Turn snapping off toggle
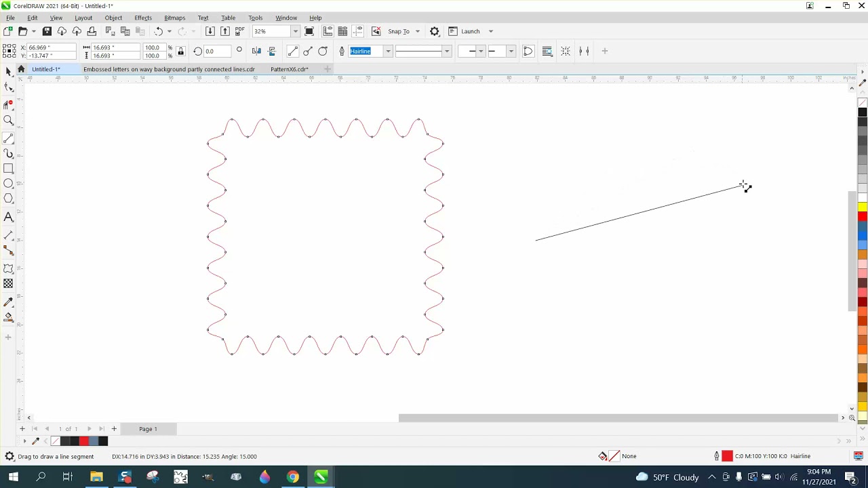 (x=376, y=31)
